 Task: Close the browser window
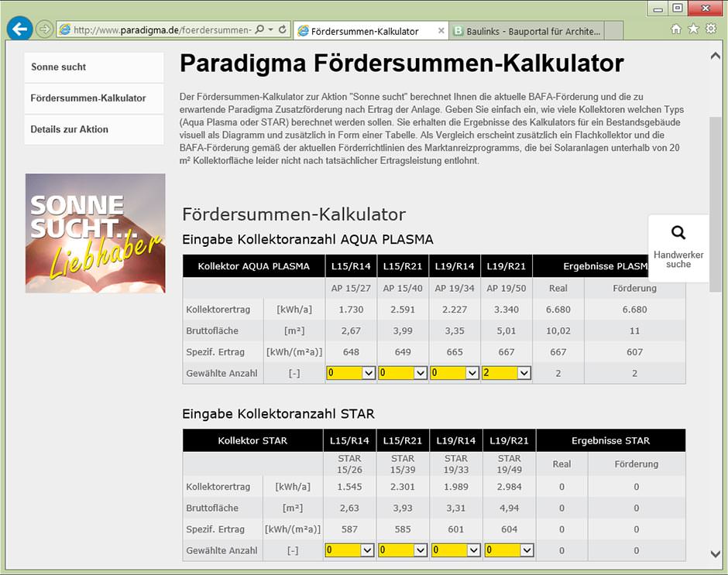click(x=706, y=9)
